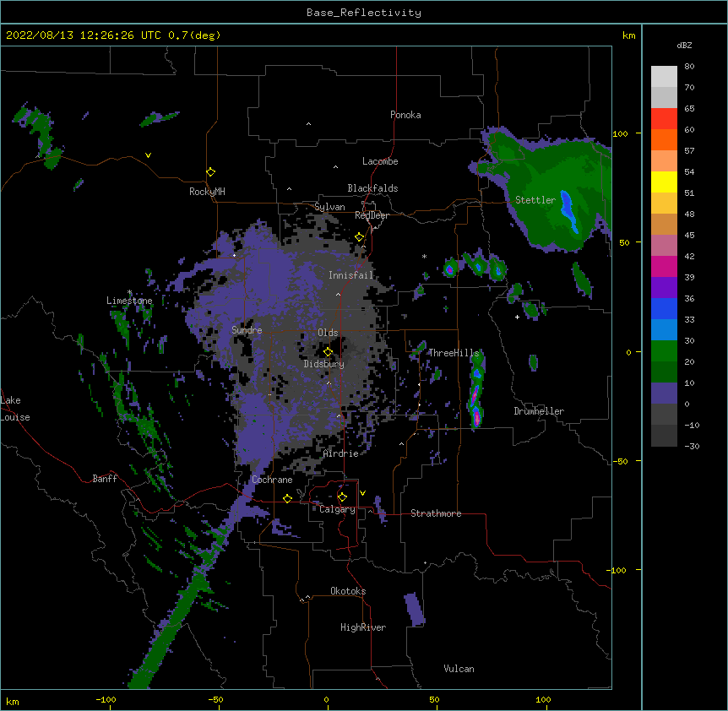
Task: Click the white plus marker northwest of Drumheller
Action: (517, 317)
